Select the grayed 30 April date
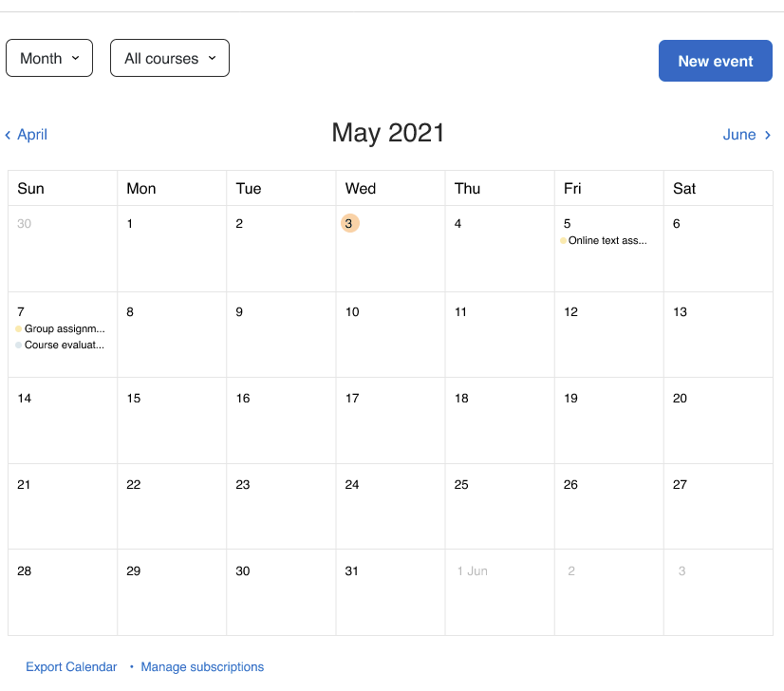Viewport: 784px width, 691px height. (24, 223)
